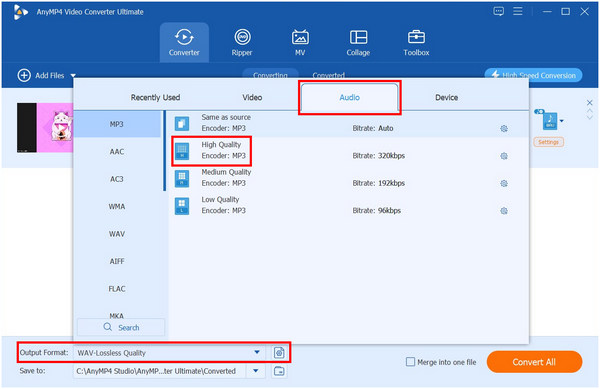Open the Ripper module
This screenshot has height=389, width=600.
[x=242, y=42]
